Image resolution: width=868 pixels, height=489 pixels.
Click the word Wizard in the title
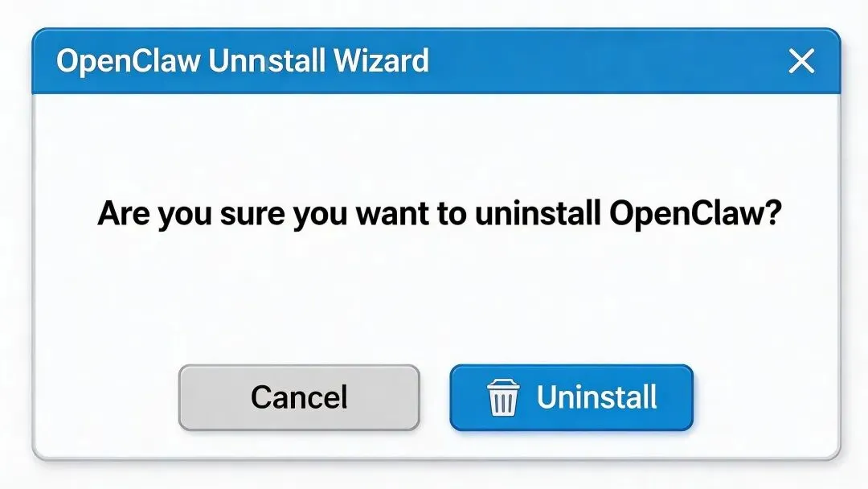click(381, 61)
